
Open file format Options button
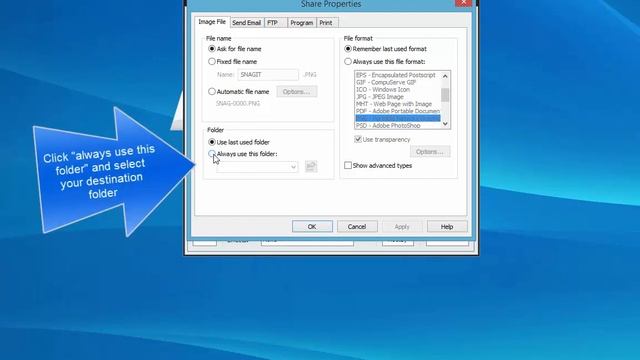point(430,151)
